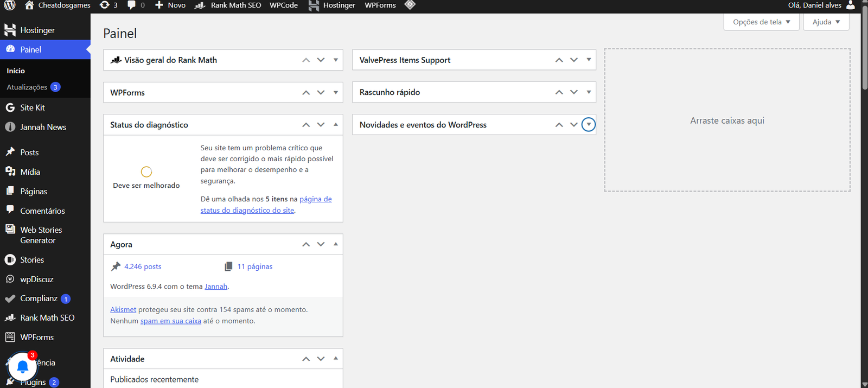Click the WordPress logo in admin bar
Viewport: 868px width, 388px height.
tap(10, 5)
